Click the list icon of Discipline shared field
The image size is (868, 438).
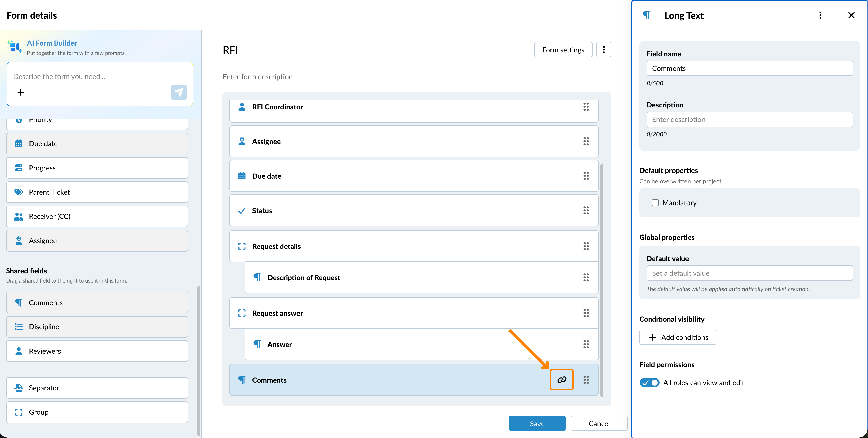coord(19,326)
